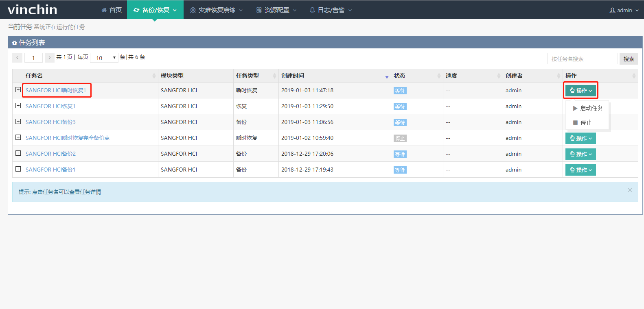The height and width of the screenshot is (309, 644).
Task: Open the admin user dropdown
Action: tap(624, 10)
